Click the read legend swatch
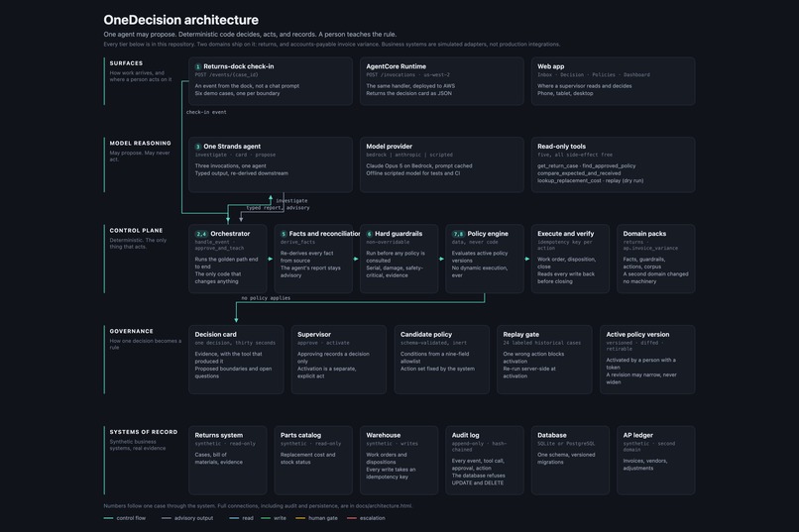This screenshot has height=532, width=799. [234, 518]
